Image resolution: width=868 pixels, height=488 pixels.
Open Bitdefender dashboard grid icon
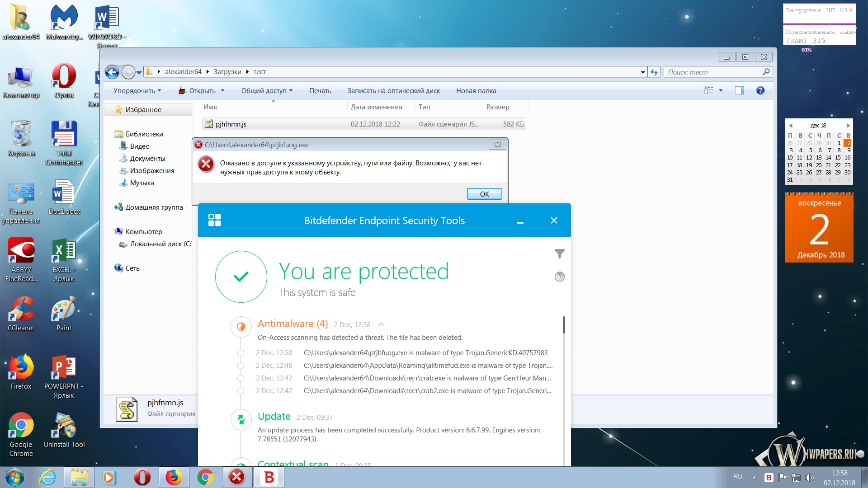point(214,220)
